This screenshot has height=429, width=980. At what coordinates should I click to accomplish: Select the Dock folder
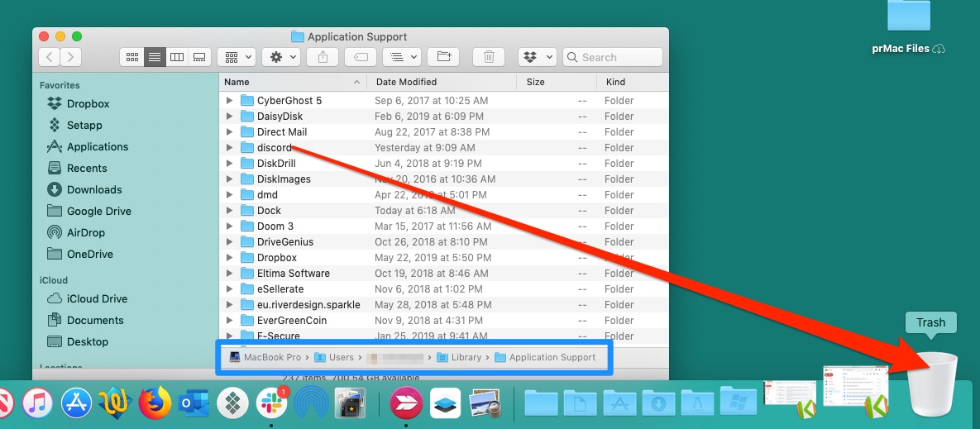pyautogui.click(x=444, y=211)
